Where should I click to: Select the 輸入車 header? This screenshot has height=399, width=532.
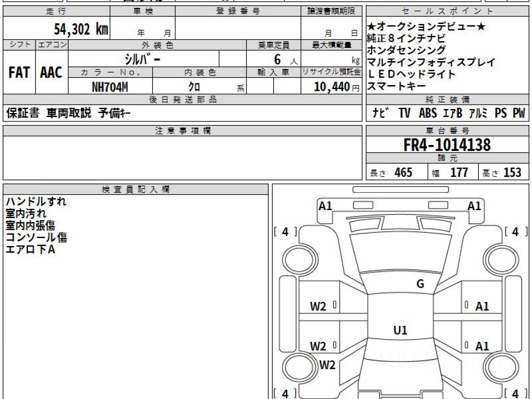click(x=274, y=72)
